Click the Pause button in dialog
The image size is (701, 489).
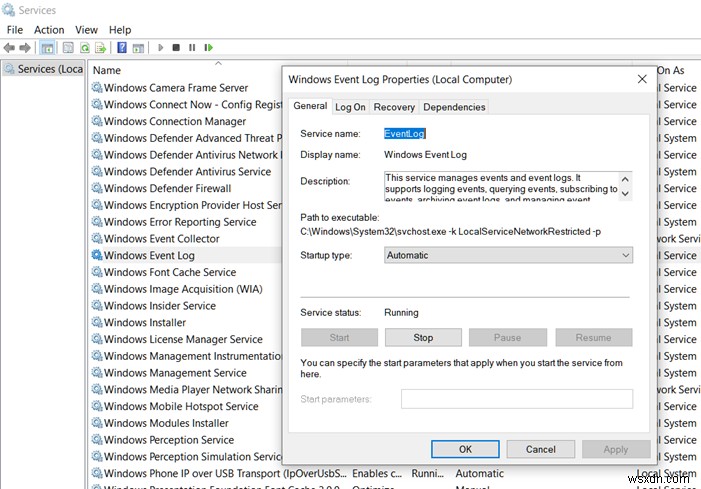pyautogui.click(x=507, y=337)
